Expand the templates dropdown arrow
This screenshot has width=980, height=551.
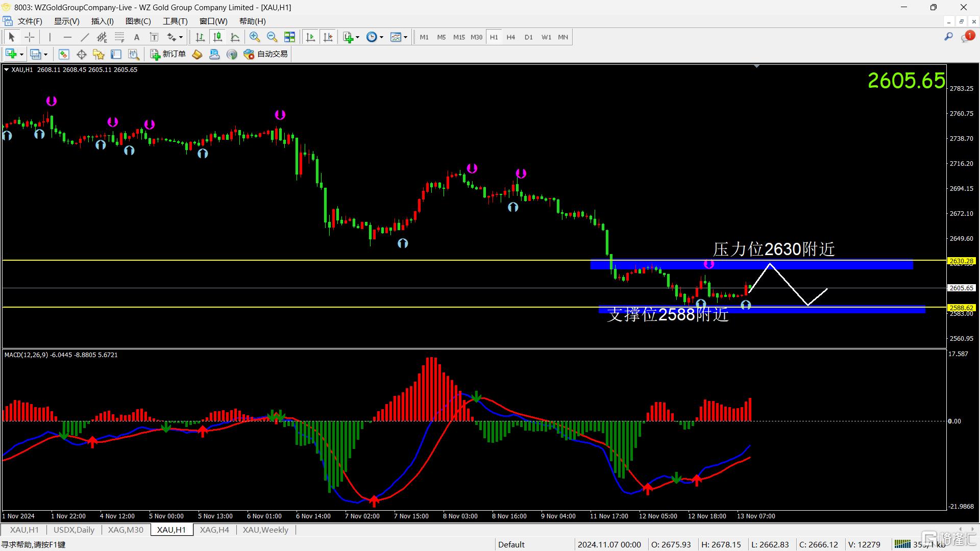click(405, 37)
